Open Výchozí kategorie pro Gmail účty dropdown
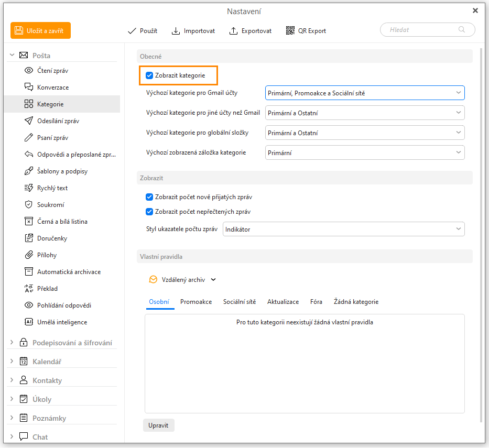Screen dimensions: 489x448 click(x=365, y=93)
